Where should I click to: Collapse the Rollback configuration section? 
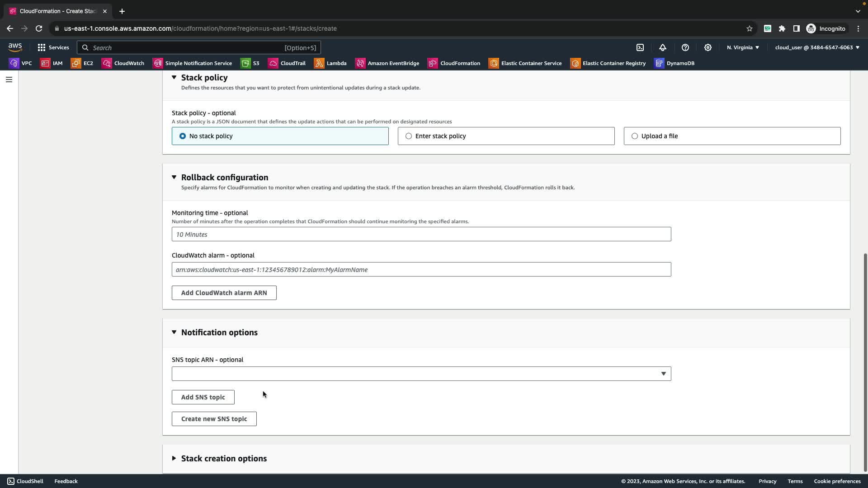coord(174,177)
